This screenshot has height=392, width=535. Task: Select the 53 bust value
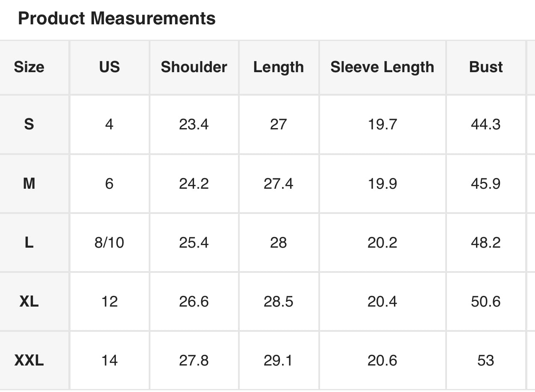[x=486, y=361]
